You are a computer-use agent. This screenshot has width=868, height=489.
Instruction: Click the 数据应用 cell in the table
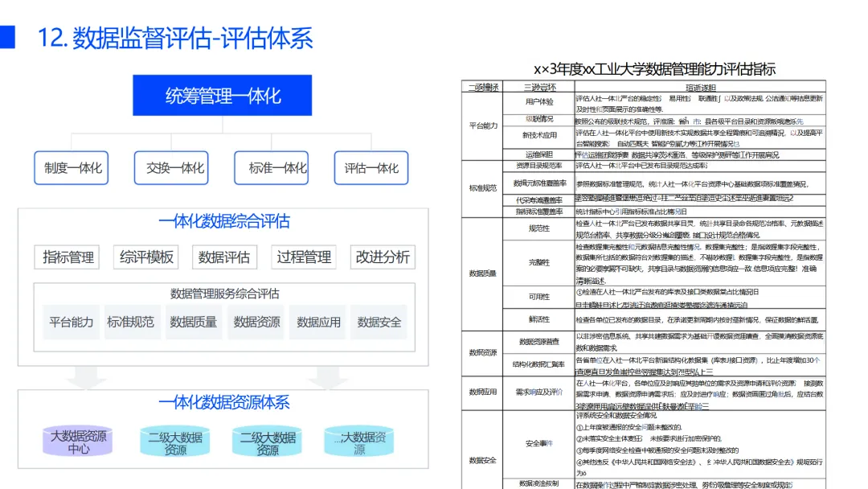click(483, 392)
